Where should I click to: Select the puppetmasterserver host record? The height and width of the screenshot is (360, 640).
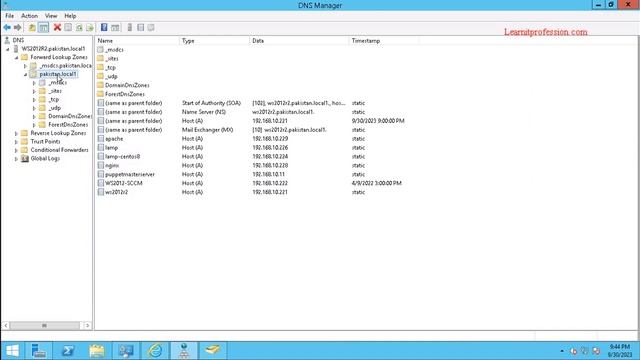tap(130, 174)
